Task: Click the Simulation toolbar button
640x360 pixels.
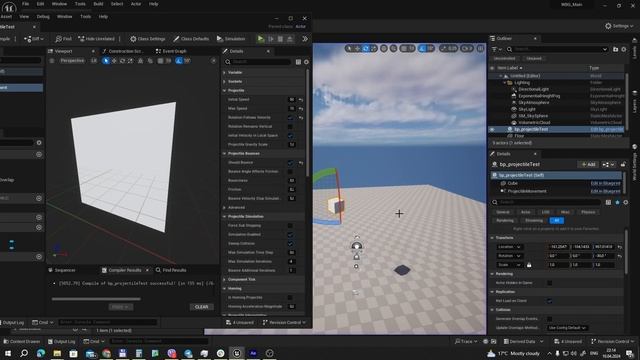Action: [231, 39]
